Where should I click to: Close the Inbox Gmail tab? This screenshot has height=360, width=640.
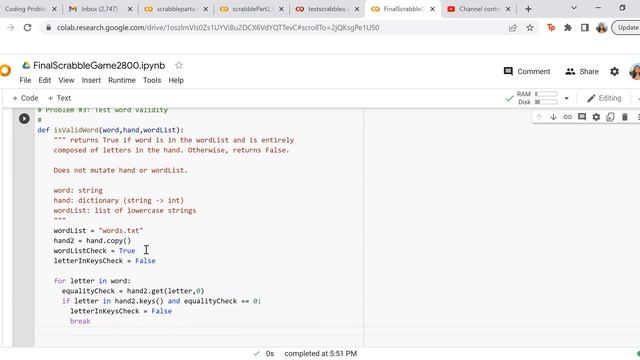(130, 9)
